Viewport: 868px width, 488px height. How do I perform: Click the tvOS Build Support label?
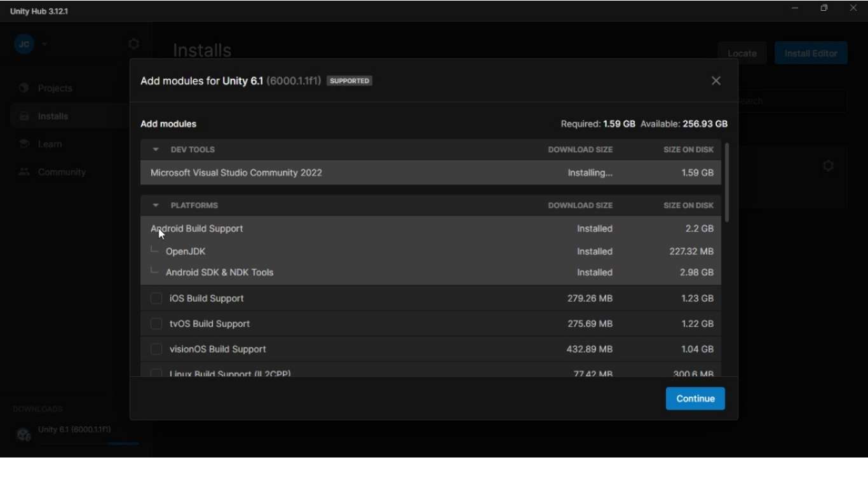(210, 323)
